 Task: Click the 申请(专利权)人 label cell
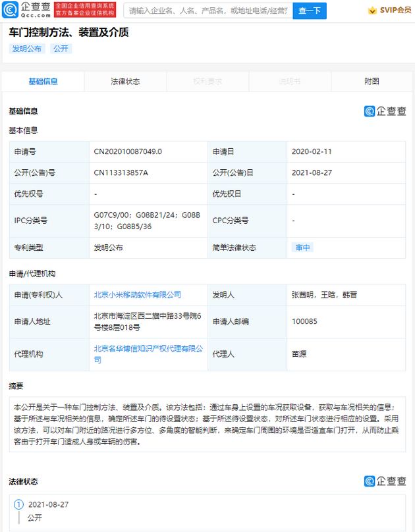tap(49, 295)
